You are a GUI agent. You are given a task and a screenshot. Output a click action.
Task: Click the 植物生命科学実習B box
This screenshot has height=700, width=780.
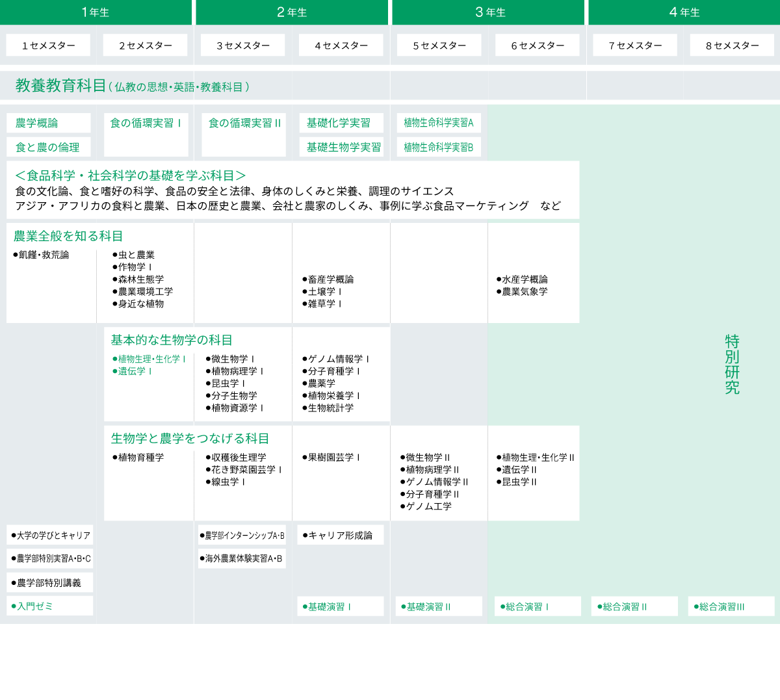pyautogui.click(x=439, y=147)
